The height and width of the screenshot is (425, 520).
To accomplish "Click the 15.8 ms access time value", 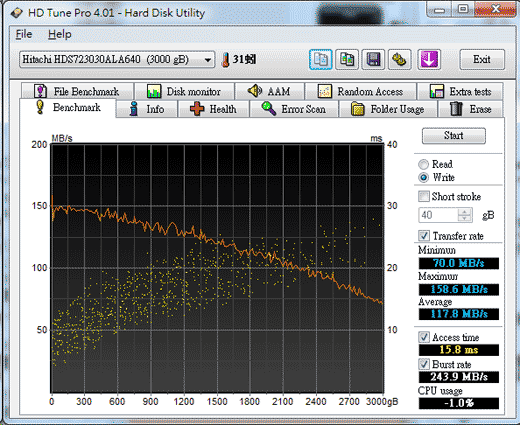I will point(459,350).
